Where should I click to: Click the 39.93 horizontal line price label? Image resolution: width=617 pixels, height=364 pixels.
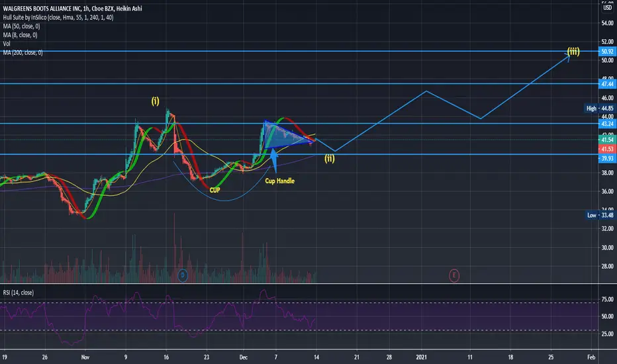coord(607,158)
